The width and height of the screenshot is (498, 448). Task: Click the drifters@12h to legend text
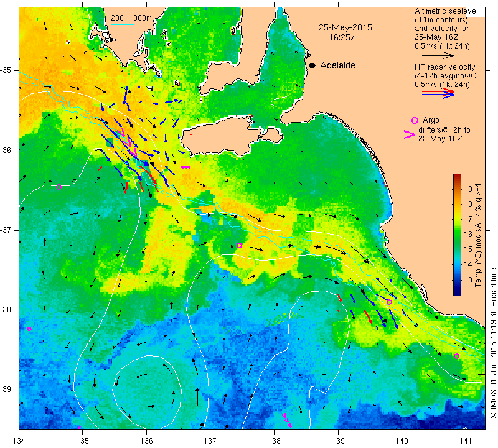pyautogui.click(x=444, y=130)
